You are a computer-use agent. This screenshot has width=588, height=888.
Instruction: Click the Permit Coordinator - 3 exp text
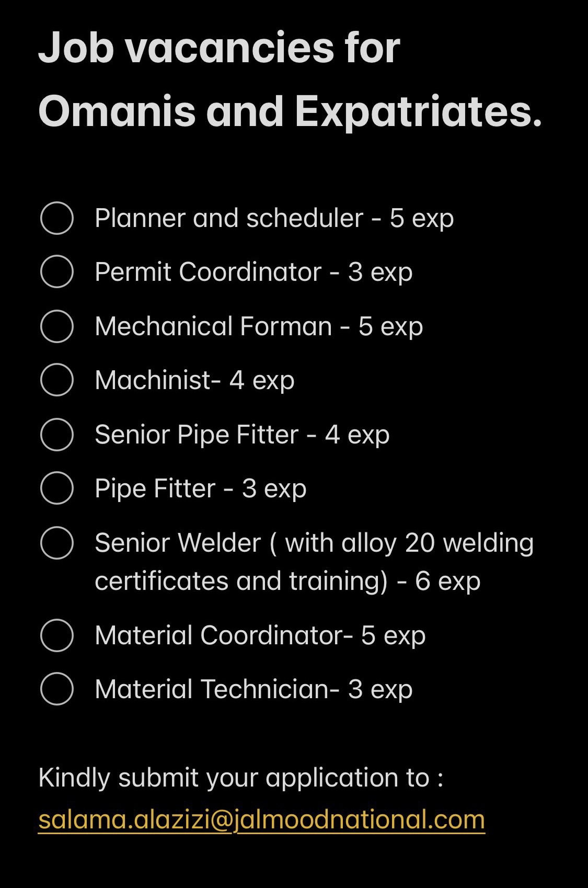pyautogui.click(x=253, y=272)
